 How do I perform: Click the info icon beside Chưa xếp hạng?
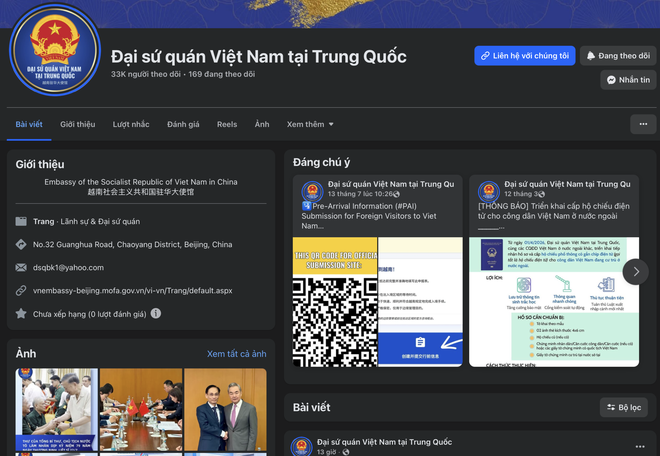pos(156,313)
